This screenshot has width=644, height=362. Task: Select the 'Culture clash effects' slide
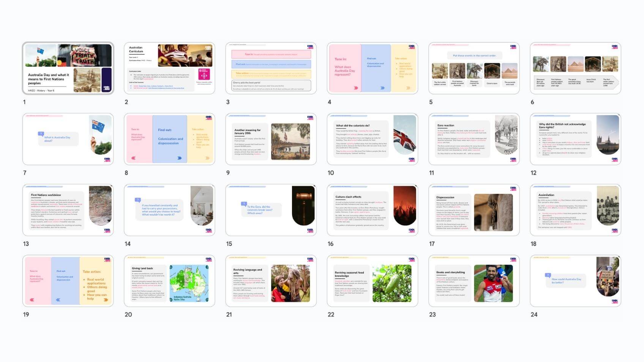[x=372, y=210]
